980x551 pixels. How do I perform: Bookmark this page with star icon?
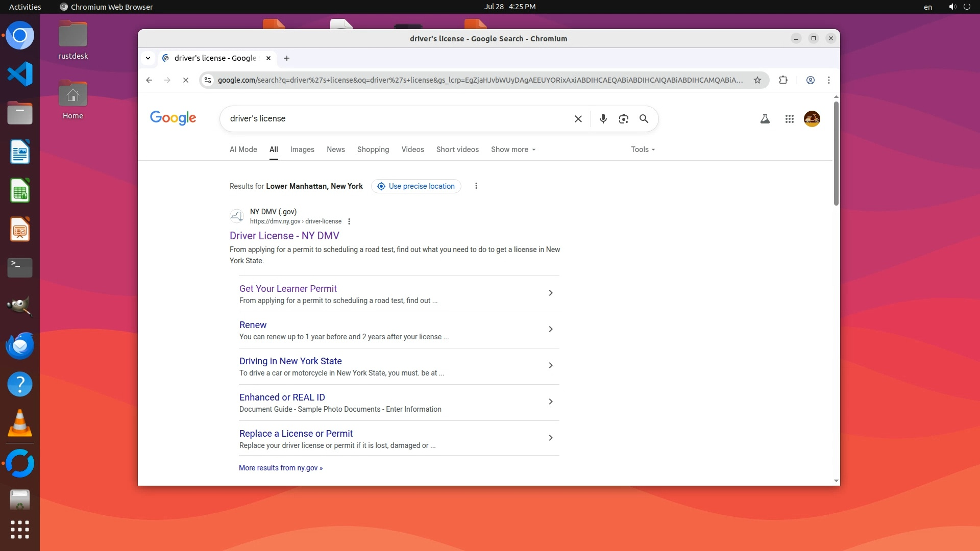click(757, 80)
